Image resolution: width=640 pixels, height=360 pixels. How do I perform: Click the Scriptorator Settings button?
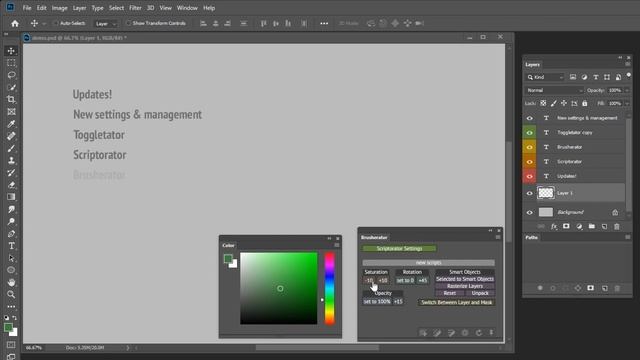click(x=399, y=248)
